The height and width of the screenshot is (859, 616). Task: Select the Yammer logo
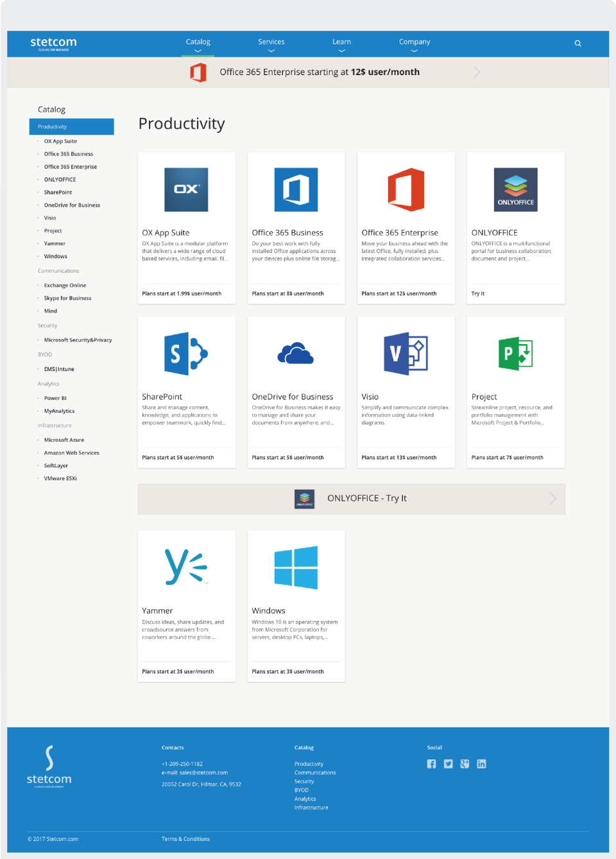[x=186, y=568]
